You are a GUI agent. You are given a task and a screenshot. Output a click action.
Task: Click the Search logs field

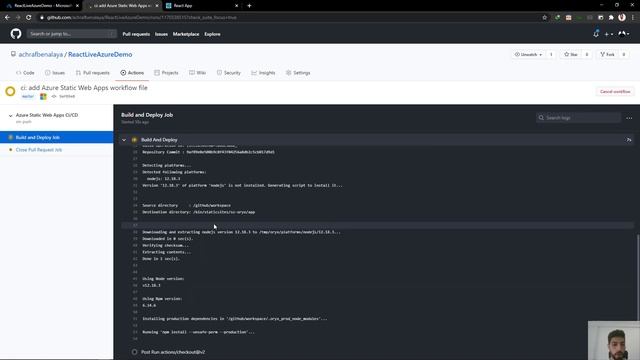click(x=578, y=118)
